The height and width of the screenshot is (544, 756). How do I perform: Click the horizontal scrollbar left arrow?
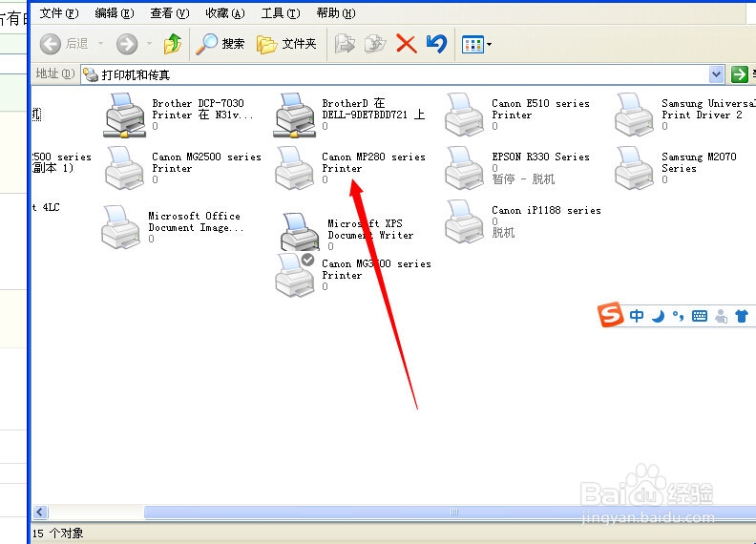pyautogui.click(x=40, y=513)
